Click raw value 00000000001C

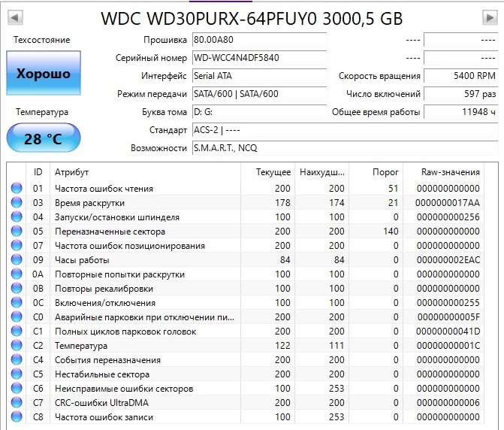[448, 346]
